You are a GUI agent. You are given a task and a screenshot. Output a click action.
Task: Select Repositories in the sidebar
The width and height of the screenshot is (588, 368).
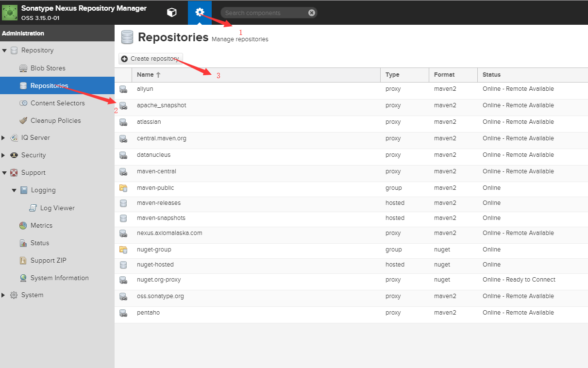[x=57, y=85]
